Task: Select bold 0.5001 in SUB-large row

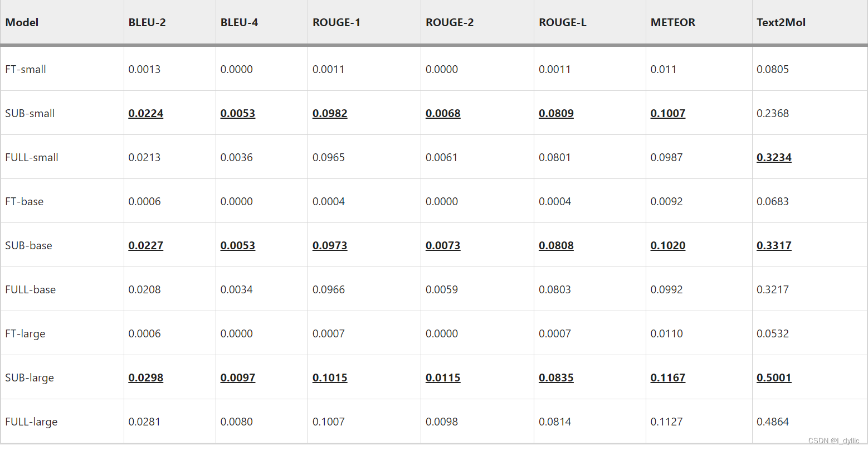Action: (774, 378)
